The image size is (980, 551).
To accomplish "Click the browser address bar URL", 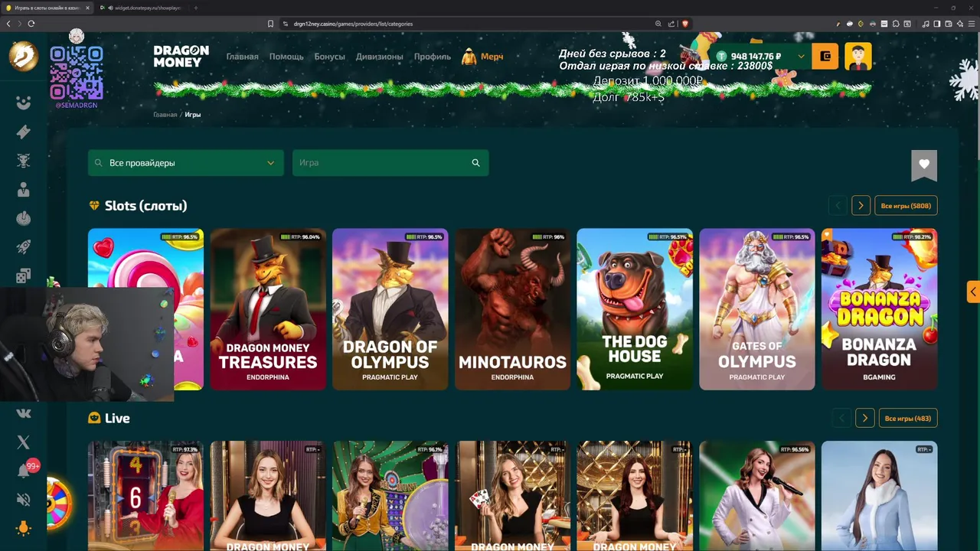I will 353,24.
